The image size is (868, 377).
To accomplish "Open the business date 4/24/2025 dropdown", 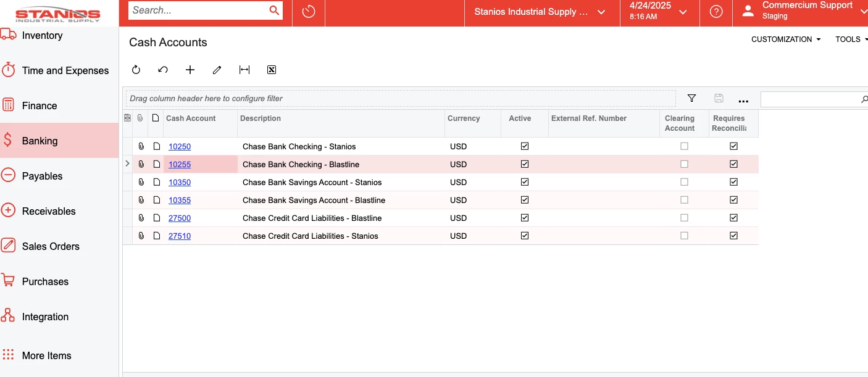I will (x=659, y=12).
